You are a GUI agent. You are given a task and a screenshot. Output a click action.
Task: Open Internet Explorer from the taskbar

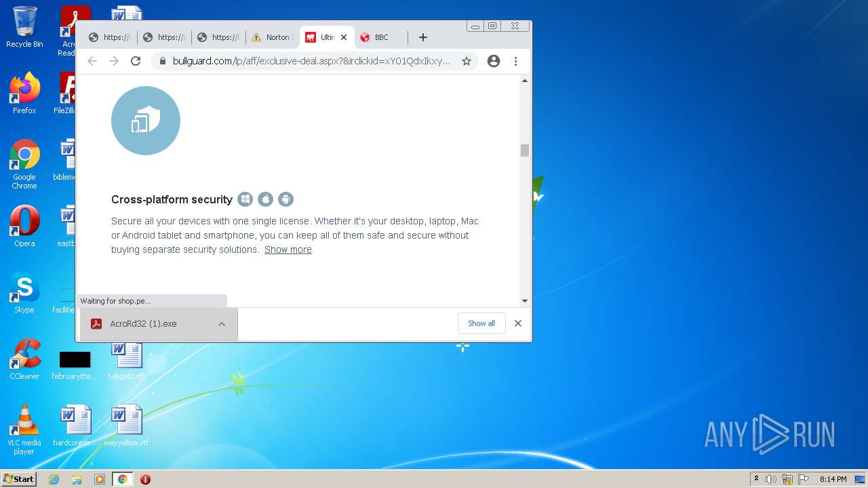54,479
